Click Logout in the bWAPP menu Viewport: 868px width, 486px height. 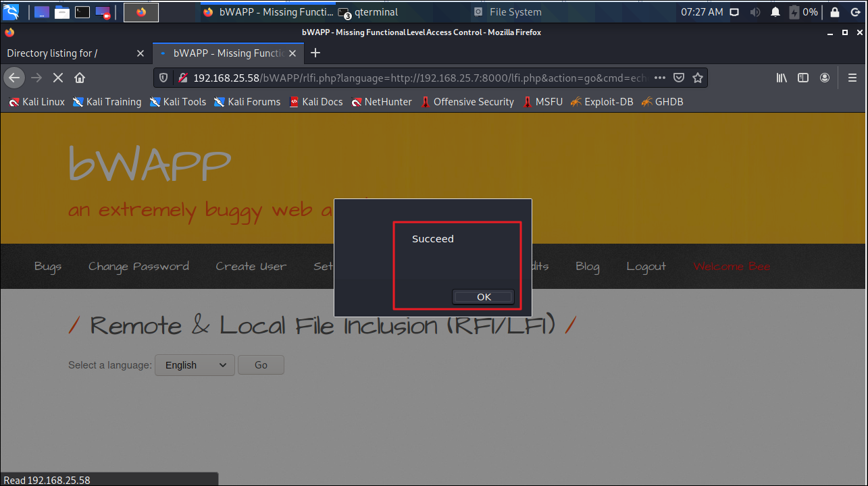(646, 267)
